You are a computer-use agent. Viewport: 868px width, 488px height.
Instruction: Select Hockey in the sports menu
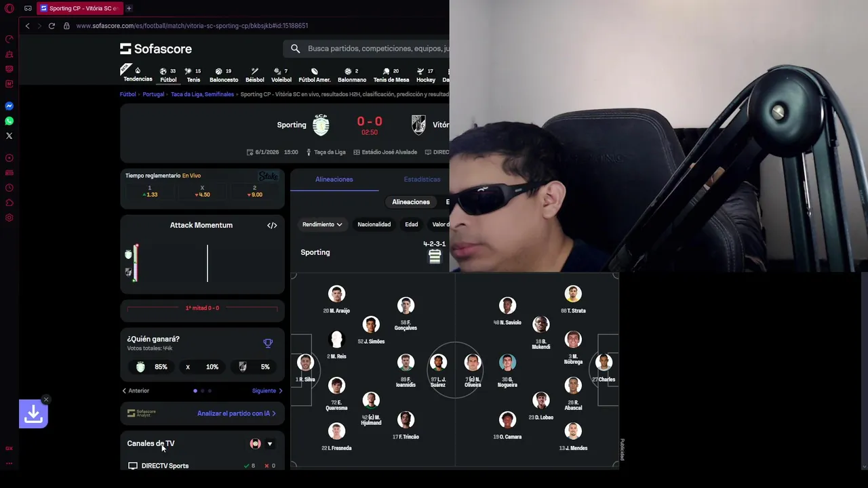point(426,75)
